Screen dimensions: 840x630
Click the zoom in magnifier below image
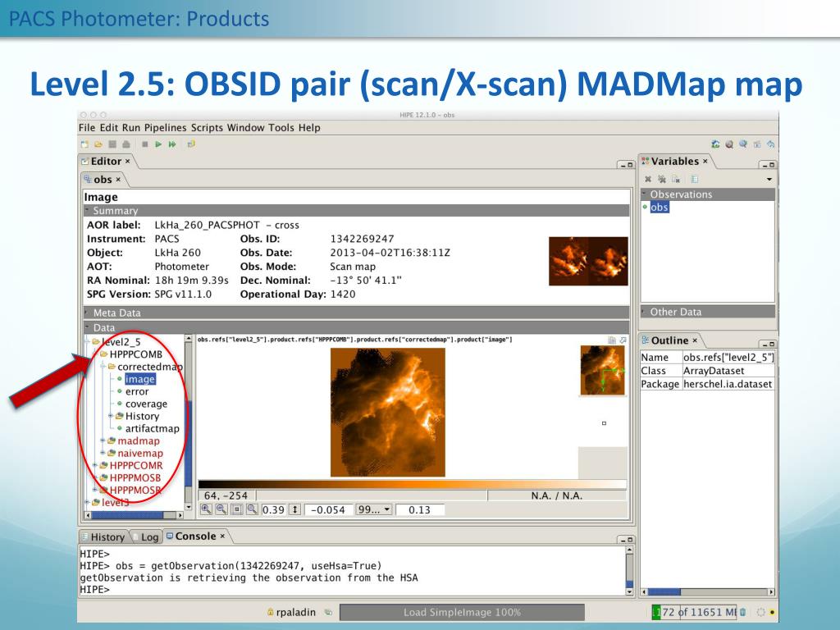204,509
